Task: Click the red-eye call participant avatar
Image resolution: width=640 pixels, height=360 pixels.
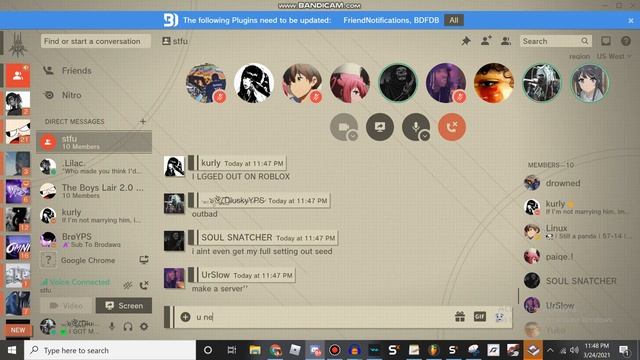Action: pyautogui.click(x=493, y=83)
